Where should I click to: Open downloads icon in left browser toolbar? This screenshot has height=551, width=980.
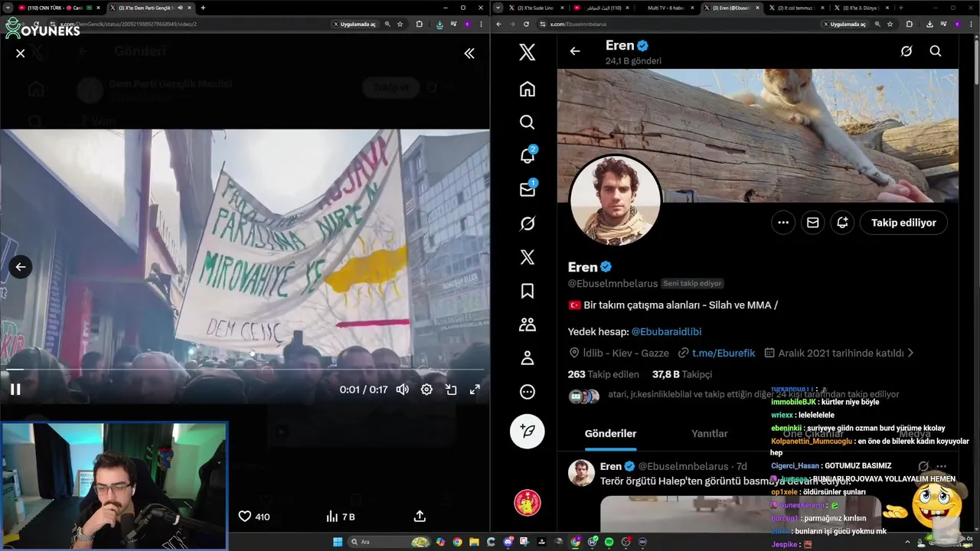click(x=439, y=24)
